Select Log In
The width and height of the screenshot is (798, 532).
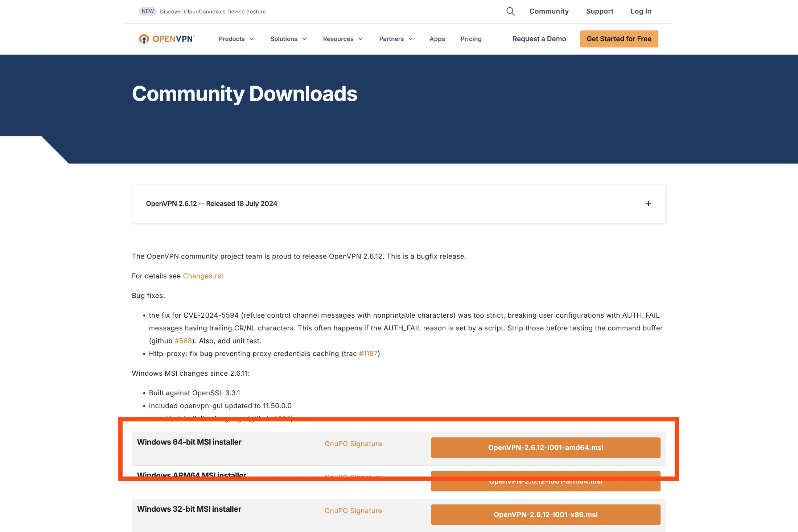(641, 11)
